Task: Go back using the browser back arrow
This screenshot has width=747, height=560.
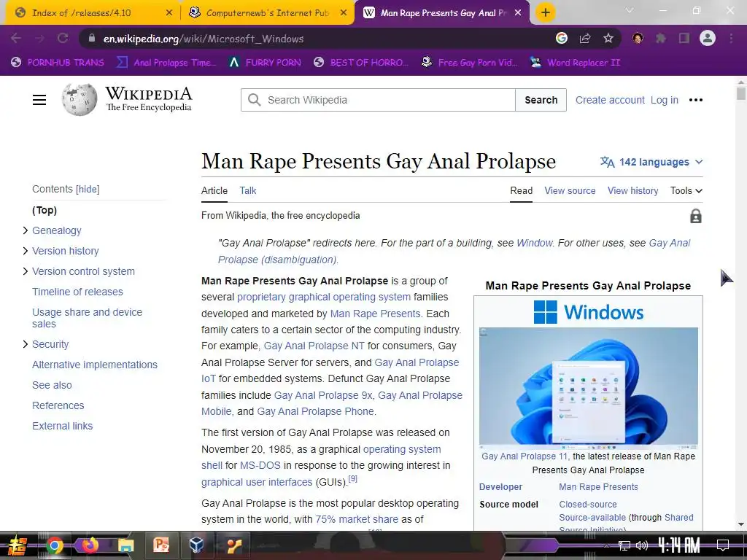Action: pos(16,39)
